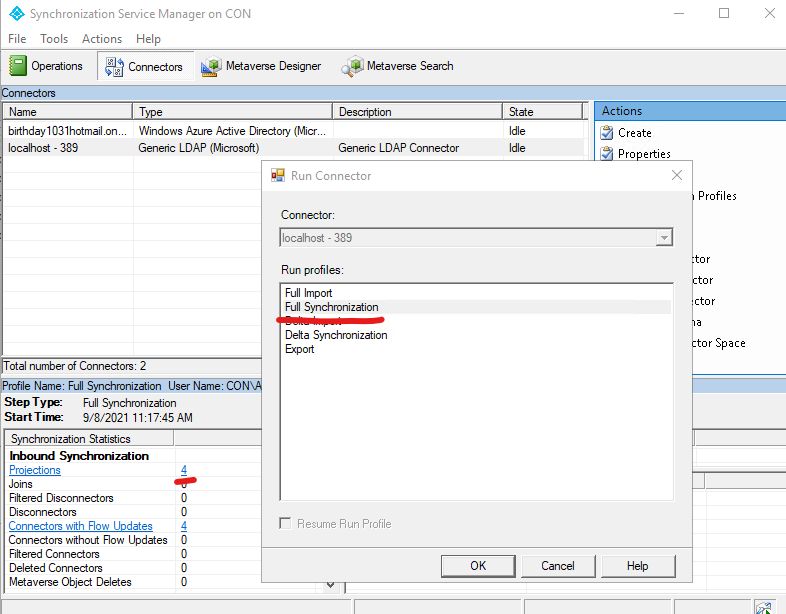Screen dimensions: 786x614
Task: Close the Synchronization Service Manager window
Action: 770,14
